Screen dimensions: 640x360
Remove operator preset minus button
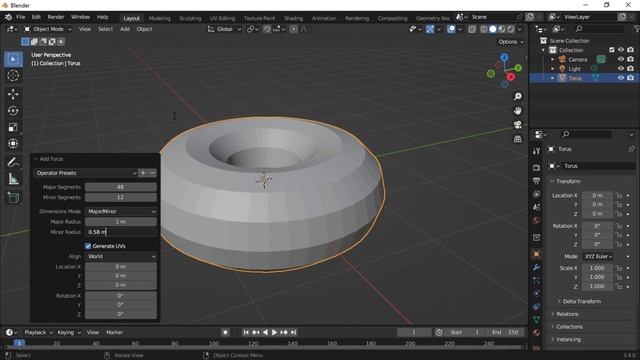pyautogui.click(x=152, y=173)
